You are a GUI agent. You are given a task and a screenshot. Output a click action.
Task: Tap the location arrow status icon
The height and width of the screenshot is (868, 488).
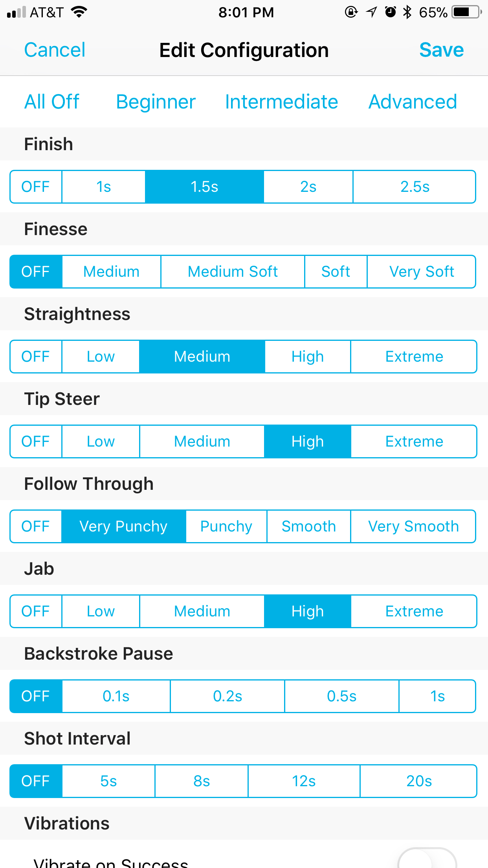point(371,12)
